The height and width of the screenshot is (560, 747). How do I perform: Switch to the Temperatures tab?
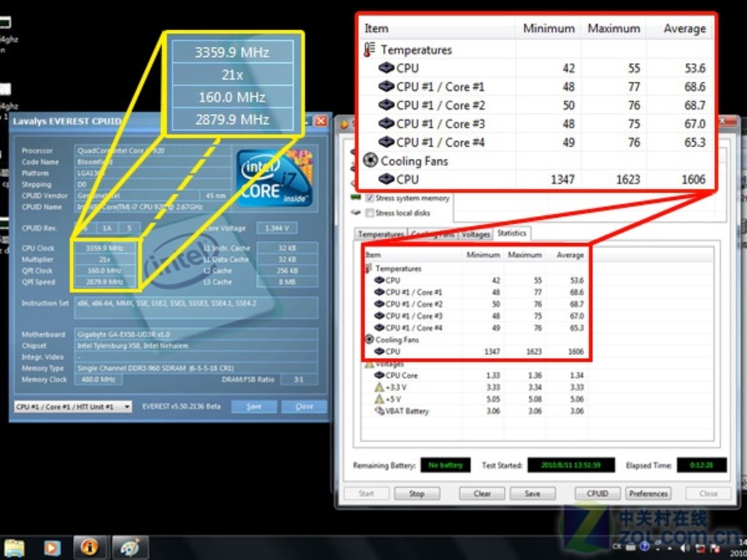pos(381,235)
